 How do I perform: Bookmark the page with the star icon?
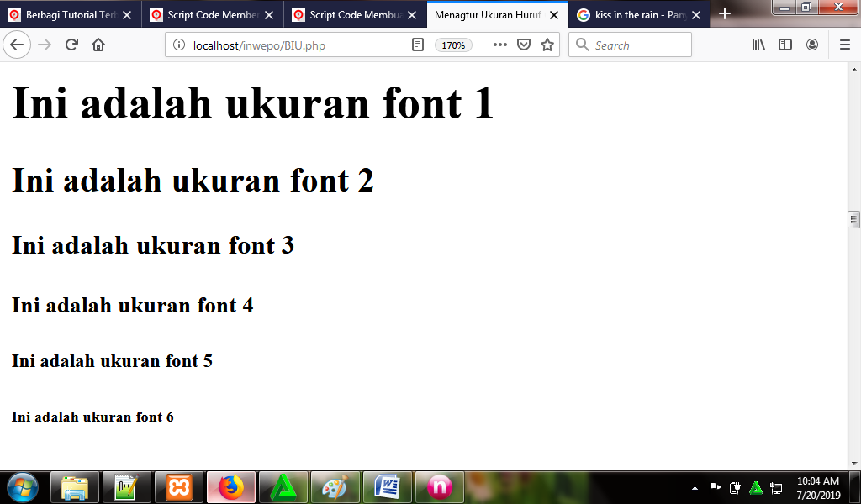click(x=547, y=45)
